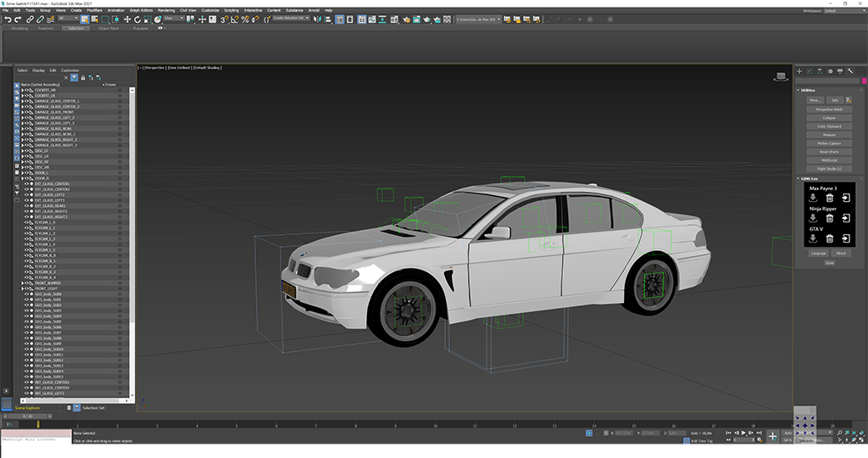Collapse the Utilities rollout header

[829, 90]
